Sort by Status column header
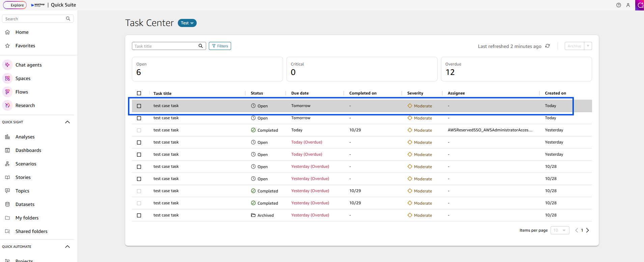644x262 pixels. (257, 93)
